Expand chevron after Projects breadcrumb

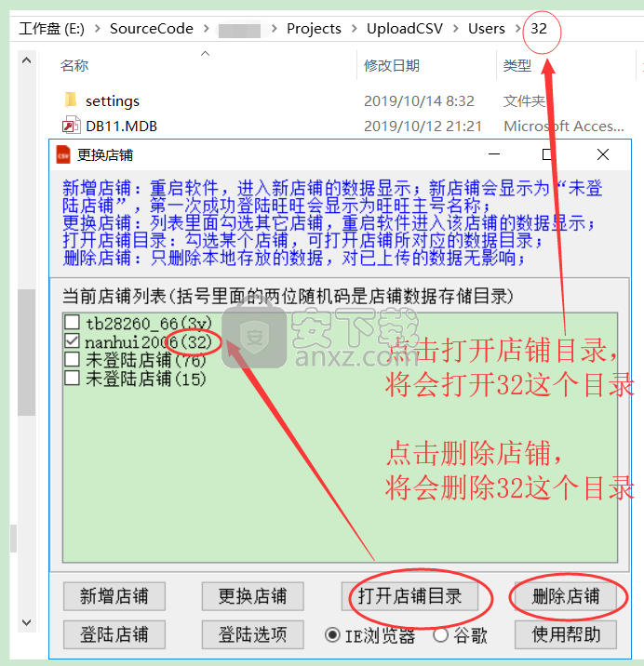[354, 29]
